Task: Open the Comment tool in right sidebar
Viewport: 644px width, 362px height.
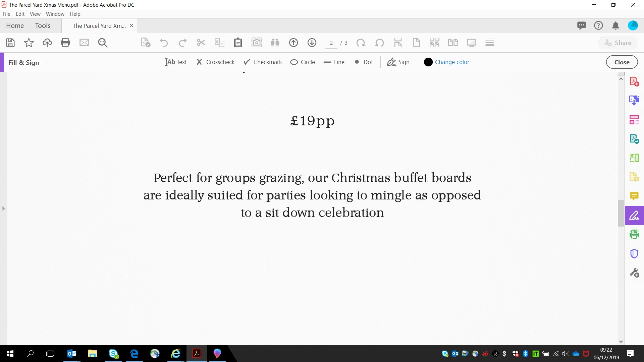Action: [x=634, y=196]
